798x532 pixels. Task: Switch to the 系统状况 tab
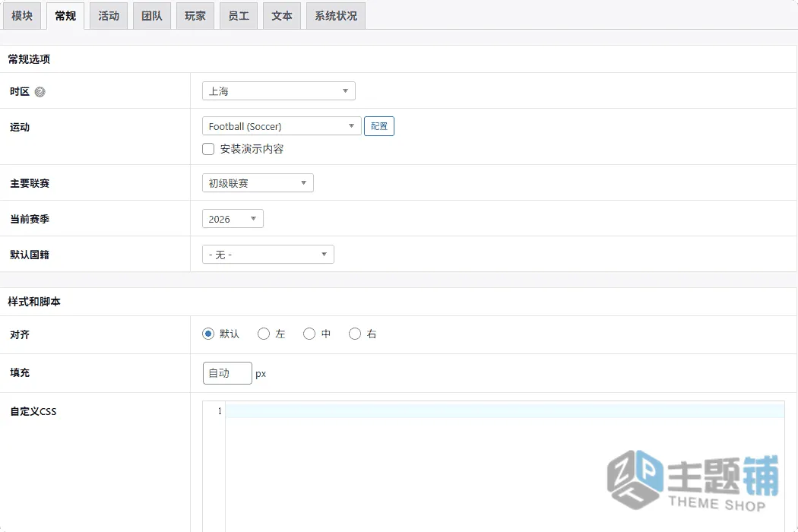[336, 16]
